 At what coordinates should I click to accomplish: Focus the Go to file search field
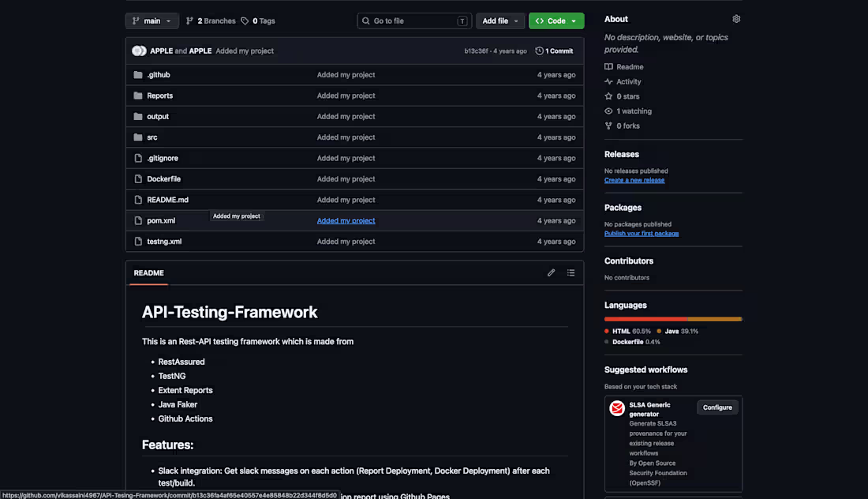pyautogui.click(x=414, y=21)
